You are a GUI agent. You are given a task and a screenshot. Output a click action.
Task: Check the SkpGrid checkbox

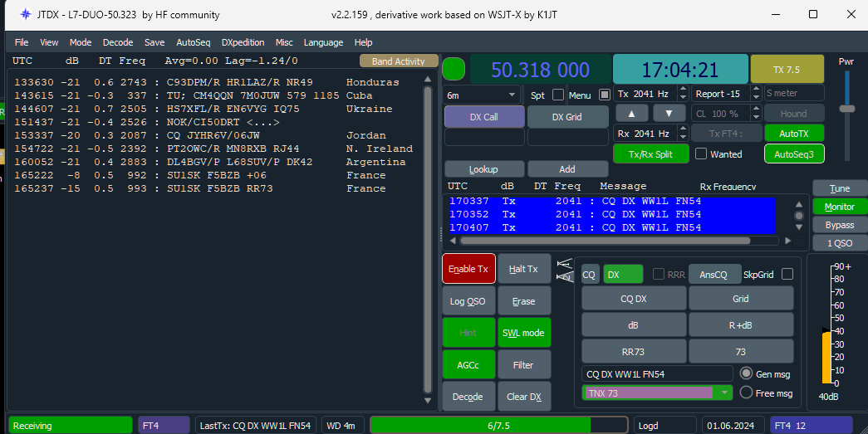coord(787,274)
